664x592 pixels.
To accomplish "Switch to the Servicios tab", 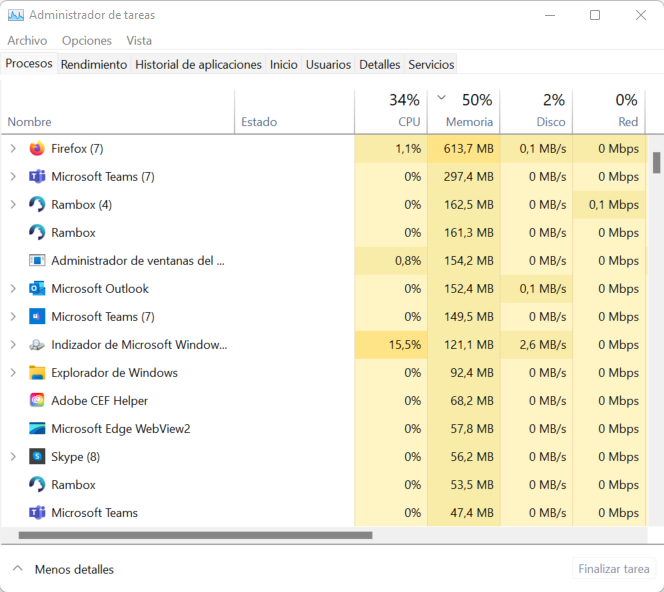I will pos(431,64).
